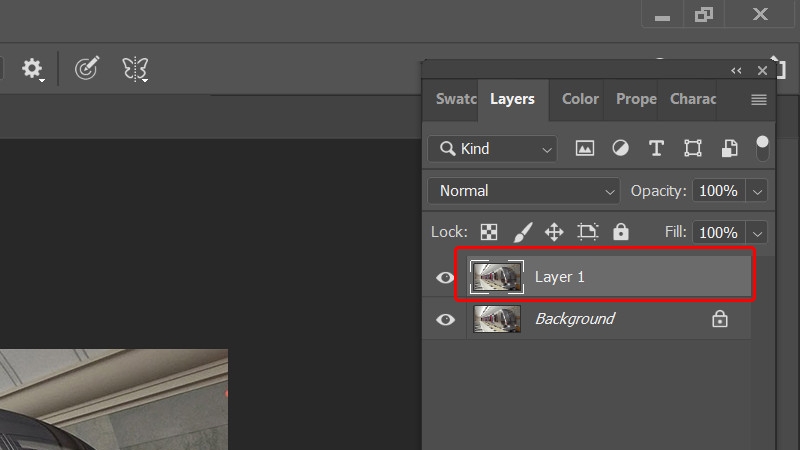The height and width of the screenshot is (450, 800).
Task: Open the Fill slider arrow
Action: point(757,233)
